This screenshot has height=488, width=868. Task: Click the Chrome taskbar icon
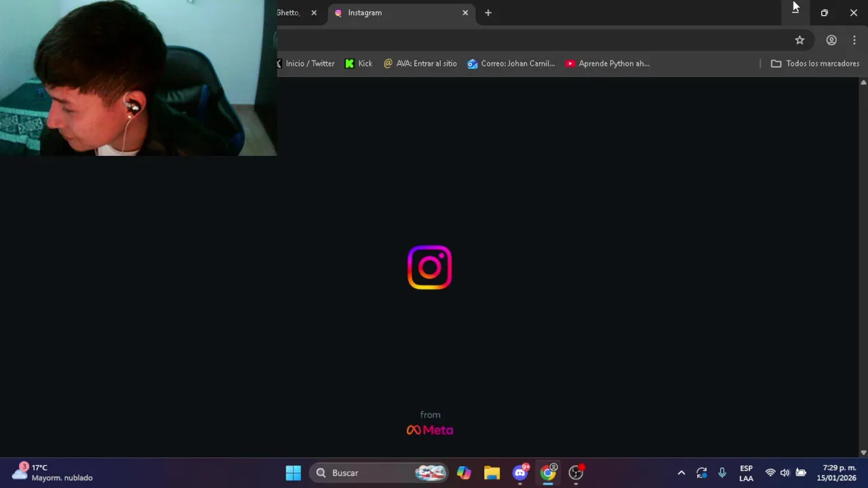coord(548,473)
